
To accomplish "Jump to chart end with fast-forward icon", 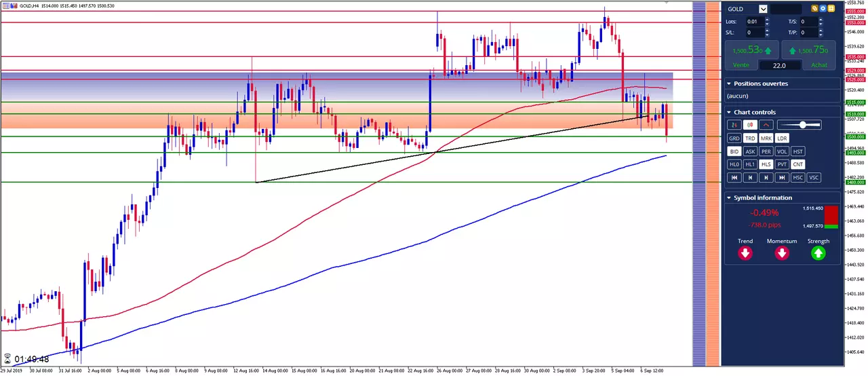I will 782,177.
